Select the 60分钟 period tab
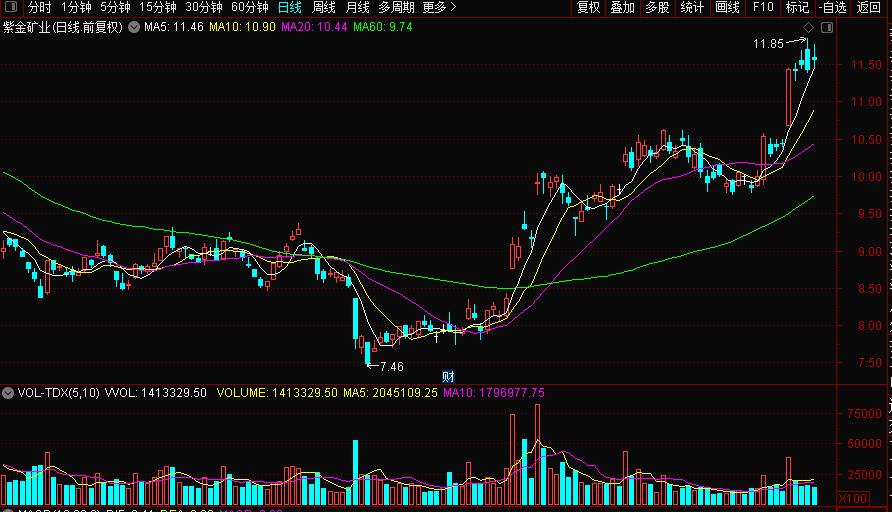The image size is (892, 512). (x=250, y=7)
